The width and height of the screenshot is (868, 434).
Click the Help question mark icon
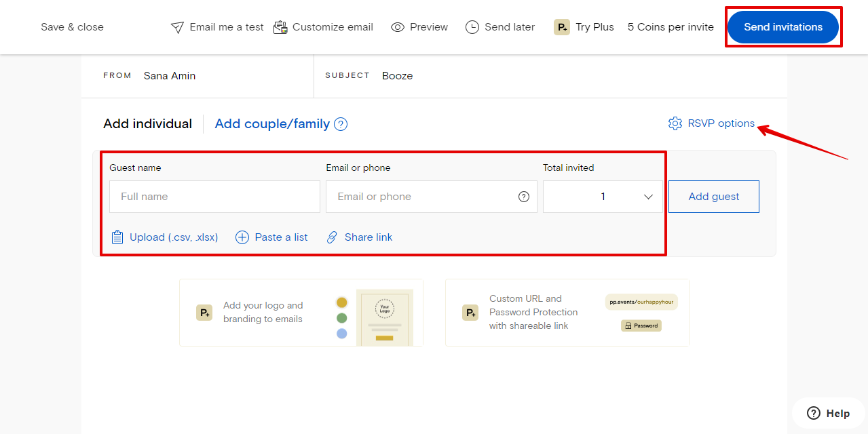coord(814,413)
